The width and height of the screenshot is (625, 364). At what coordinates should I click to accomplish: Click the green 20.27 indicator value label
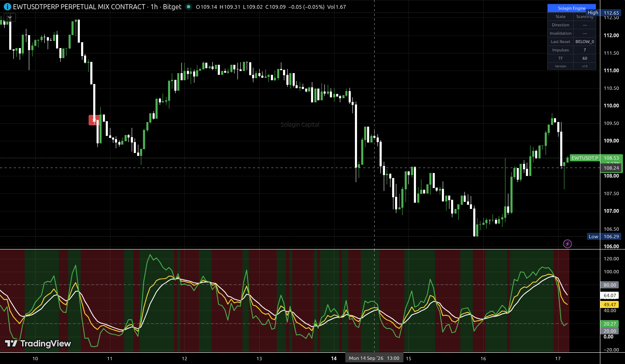tap(610, 324)
